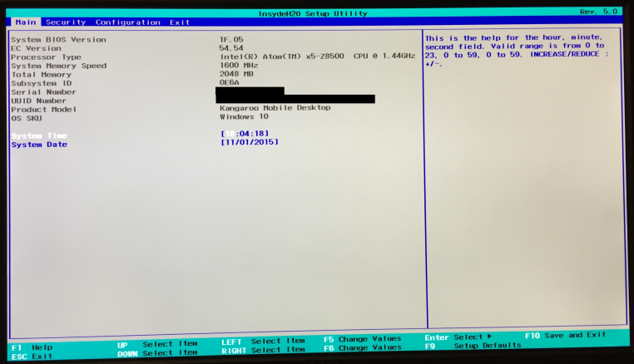Image resolution: width=634 pixels, height=364 pixels.
Task: Click the System BIOS Version row
Action: (58, 39)
